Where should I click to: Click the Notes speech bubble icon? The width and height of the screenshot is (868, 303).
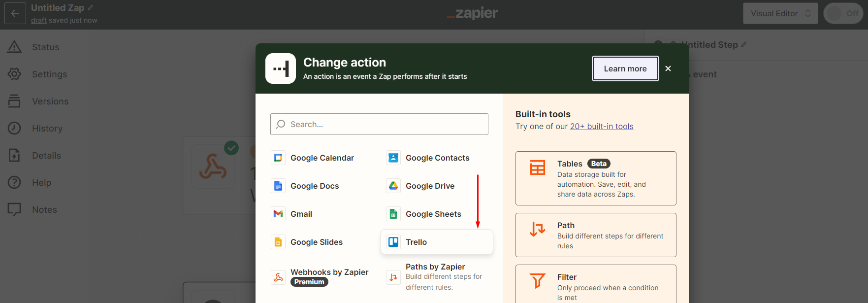pyautogui.click(x=14, y=209)
